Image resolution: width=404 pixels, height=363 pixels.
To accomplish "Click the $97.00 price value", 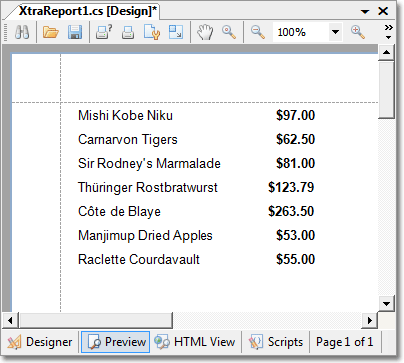I will point(296,115).
